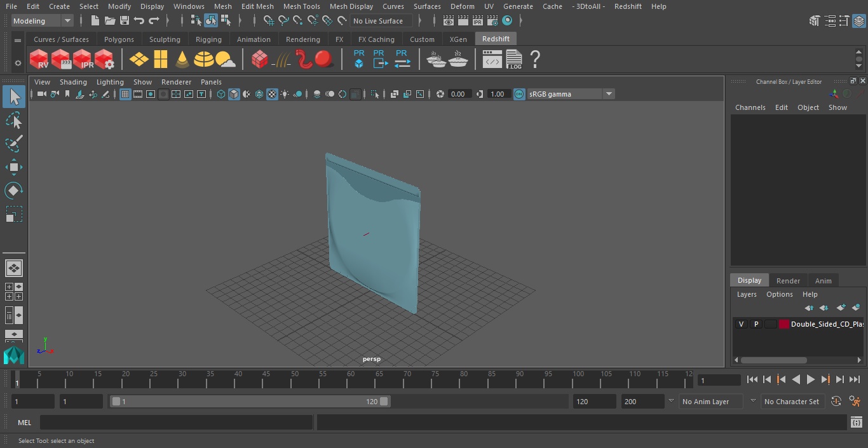Toggle empty layer display type box
The height and width of the screenshot is (448, 868).
coord(771,324)
